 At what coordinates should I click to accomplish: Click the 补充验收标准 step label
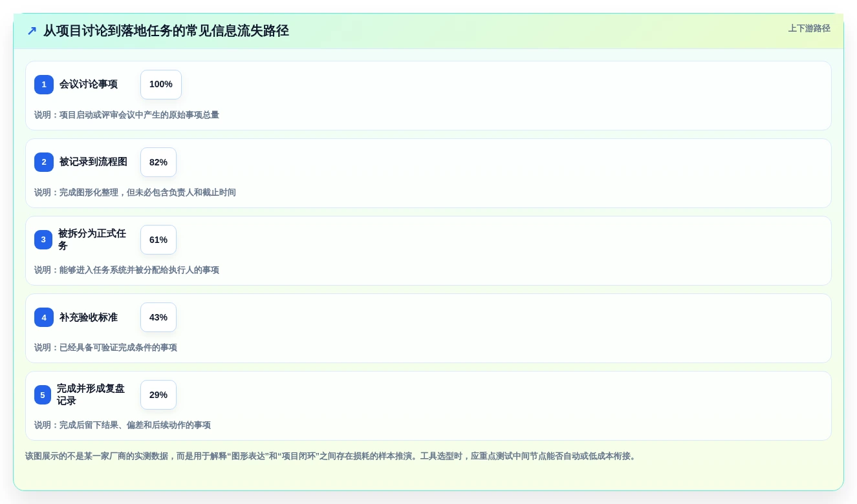(89, 317)
